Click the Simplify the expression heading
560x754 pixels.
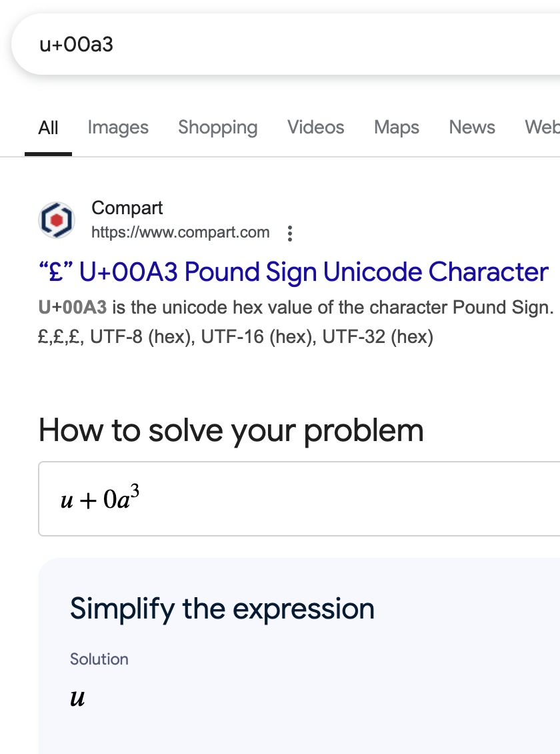(222, 609)
